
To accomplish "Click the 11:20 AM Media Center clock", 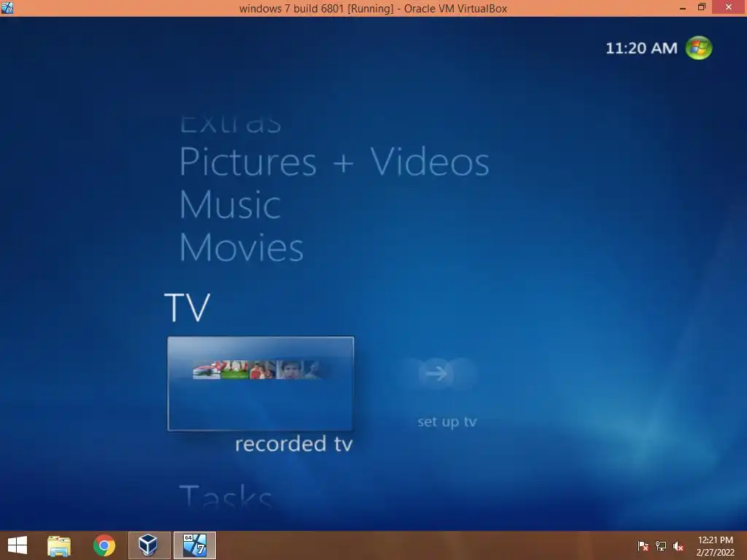I will click(x=641, y=48).
